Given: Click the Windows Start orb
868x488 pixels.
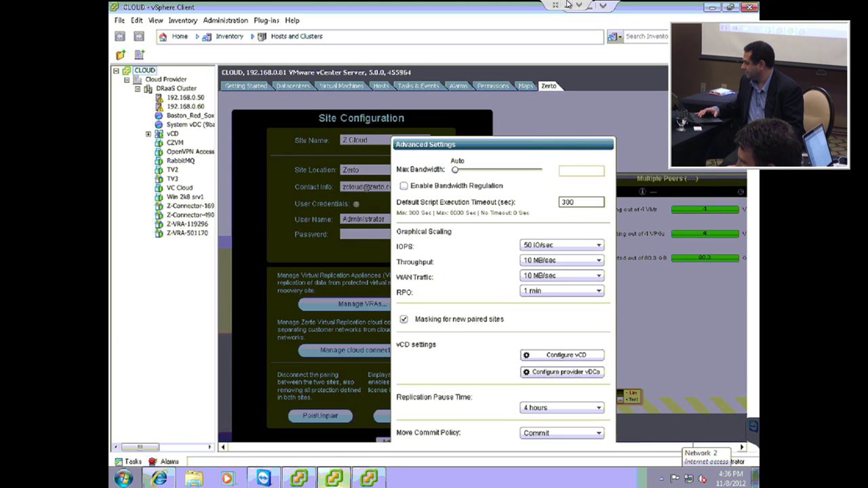Looking at the screenshot, I should (124, 478).
